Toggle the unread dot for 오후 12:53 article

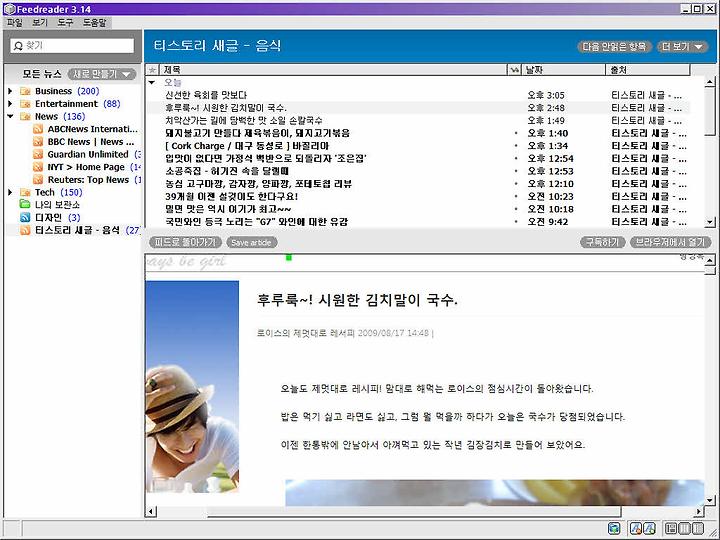[516, 171]
